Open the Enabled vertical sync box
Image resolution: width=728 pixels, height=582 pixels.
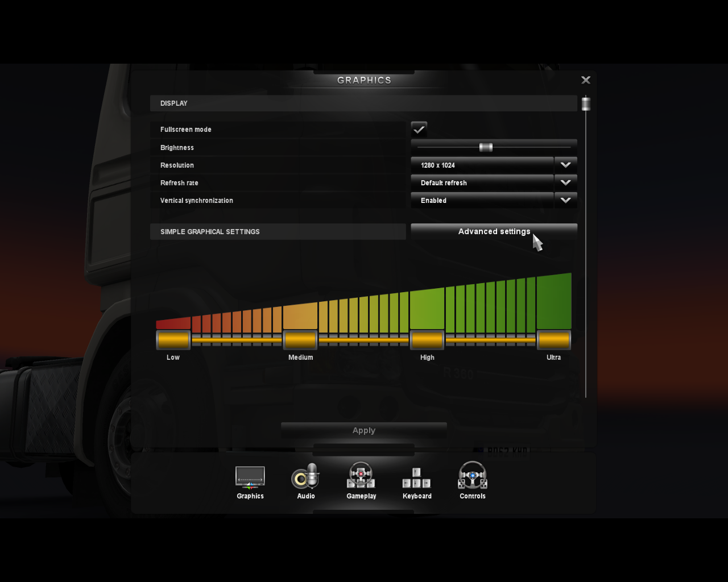[482, 201]
